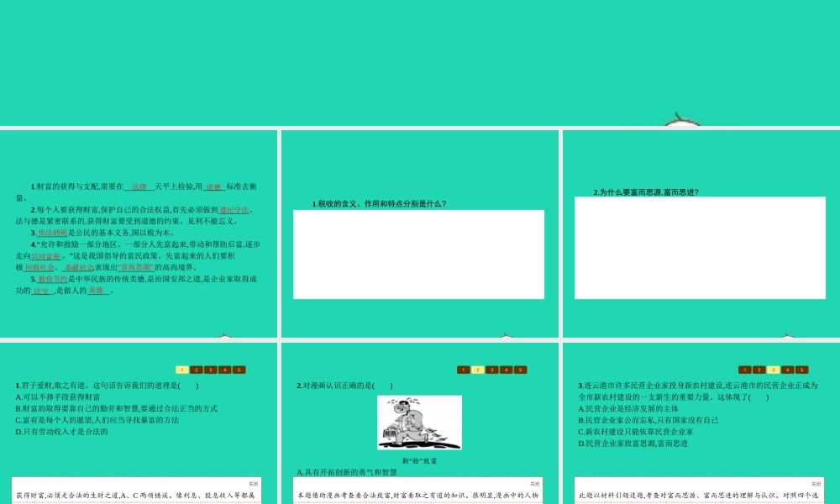Image resolution: width=840 pixels, height=504 pixels.
Task: Select option A.民营企业是经济发展的主体
Action: click(x=628, y=409)
